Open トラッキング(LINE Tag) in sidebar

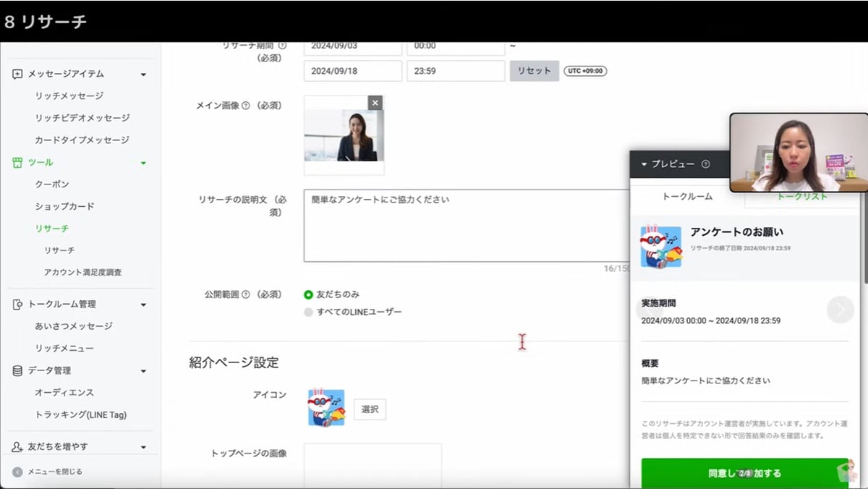click(x=81, y=415)
